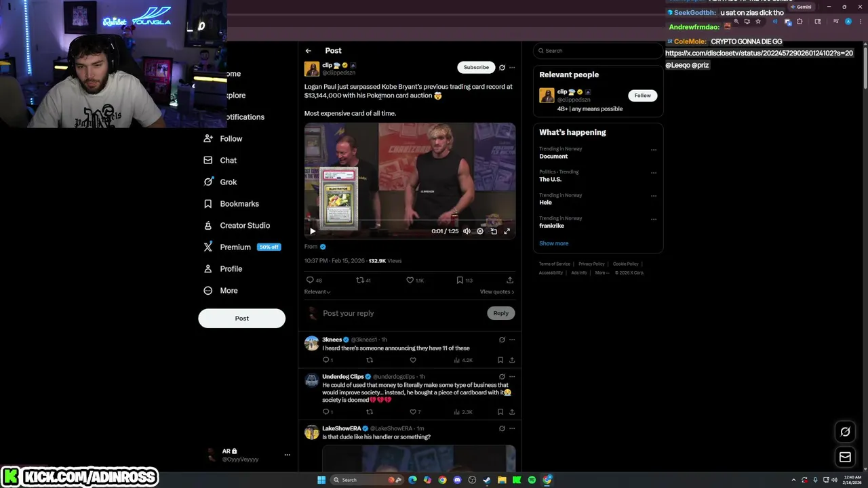Screen dimensions: 868x488
Task: Click the grey Reply button
Action: [500, 313]
